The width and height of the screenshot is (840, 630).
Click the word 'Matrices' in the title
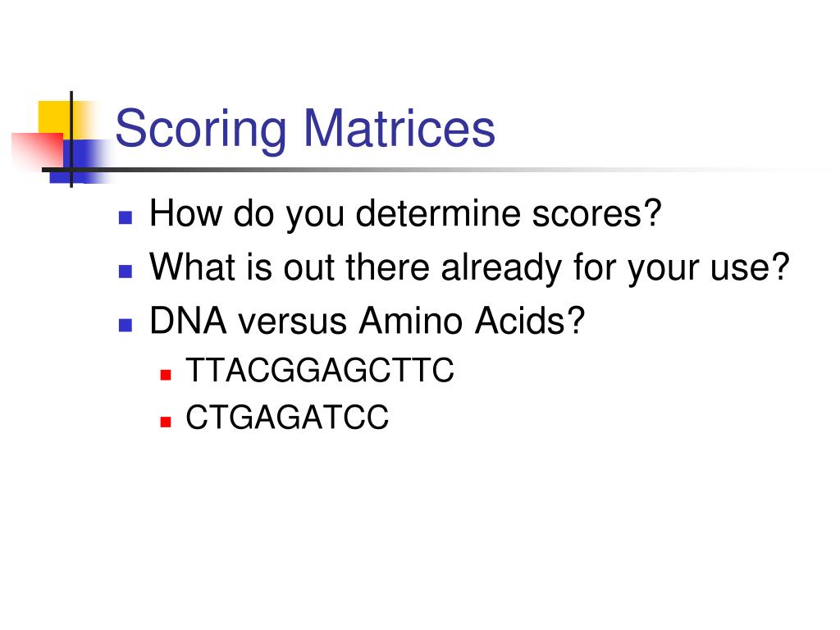[x=399, y=129]
